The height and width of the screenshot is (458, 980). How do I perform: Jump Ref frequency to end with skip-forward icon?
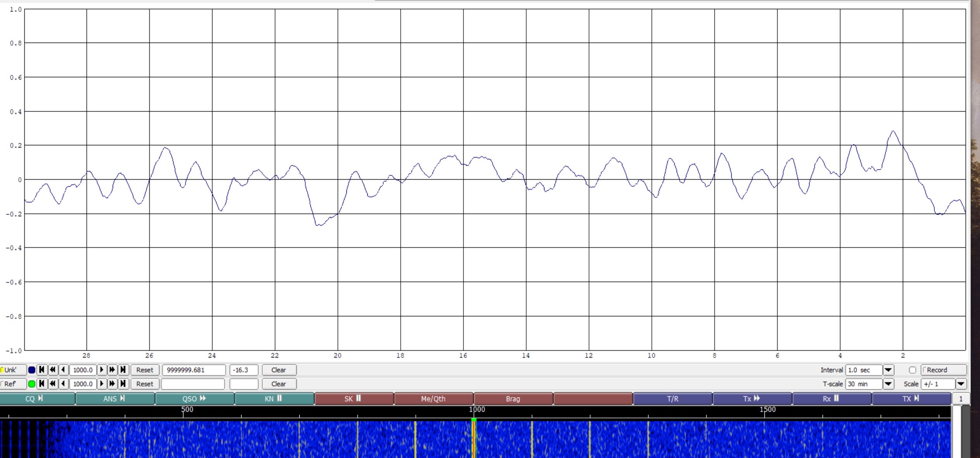pyautogui.click(x=123, y=384)
